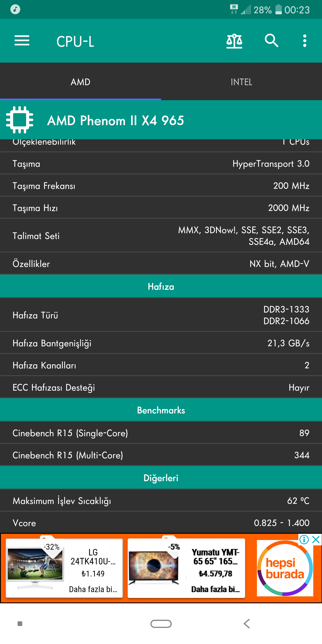Select the AMD tab
The width and height of the screenshot is (322, 644).
click(80, 82)
